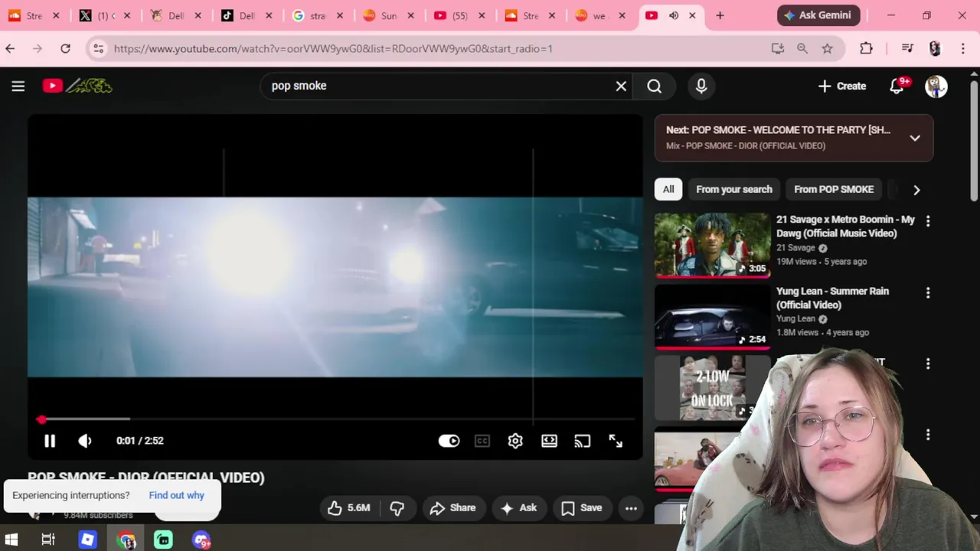Open the 2-Low On Lock thumbnail
980x551 pixels.
pyautogui.click(x=712, y=387)
